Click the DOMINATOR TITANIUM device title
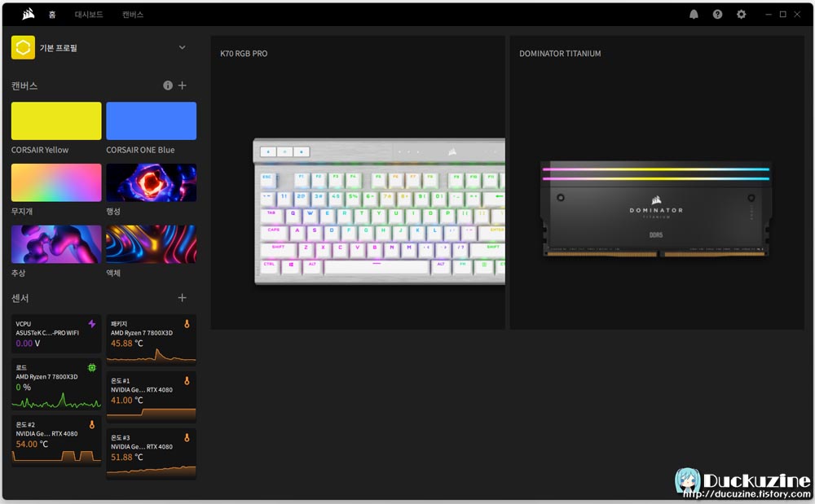815x504 pixels. click(560, 54)
